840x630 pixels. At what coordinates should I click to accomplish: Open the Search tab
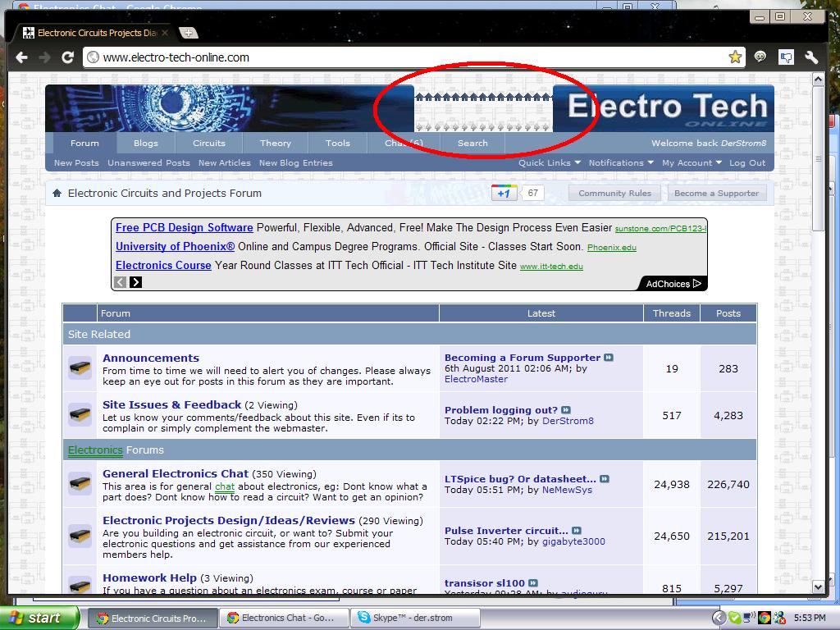point(472,143)
